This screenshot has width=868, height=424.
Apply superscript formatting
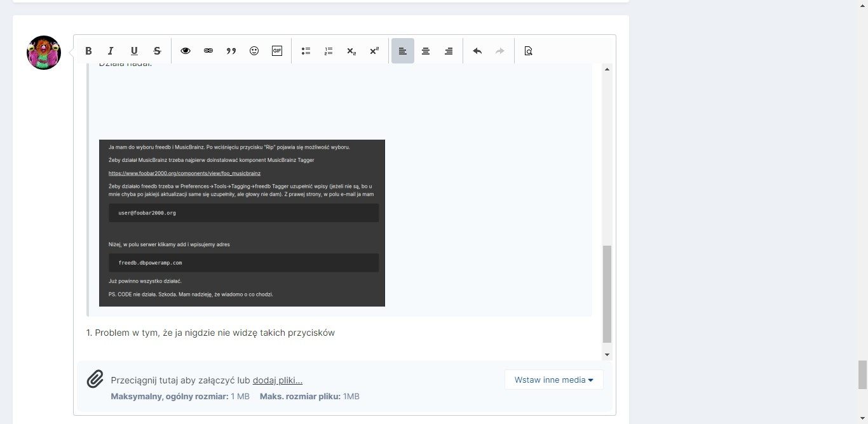point(374,51)
